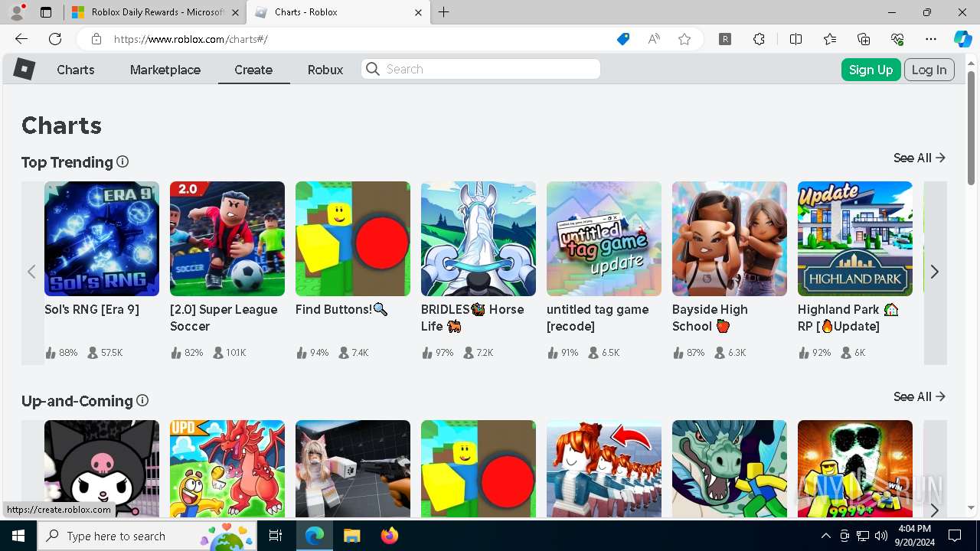Open Top Trending info icon
The height and width of the screenshot is (551, 980).
pos(122,161)
